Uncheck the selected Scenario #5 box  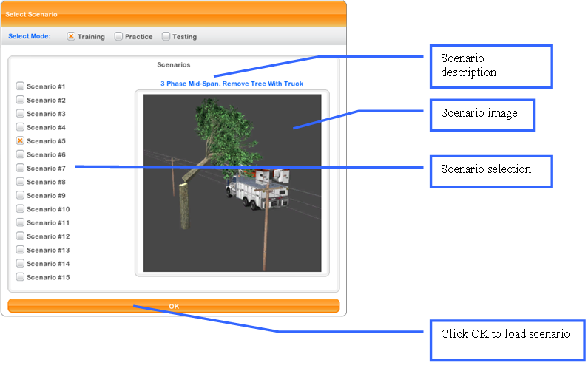pyautogui.click(x=20, y=140)
